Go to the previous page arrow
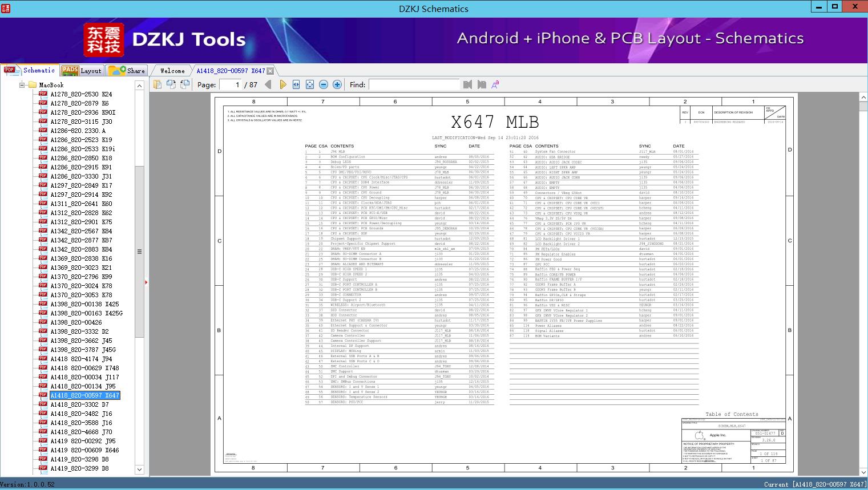868x490 pixels. pos(268,84)
